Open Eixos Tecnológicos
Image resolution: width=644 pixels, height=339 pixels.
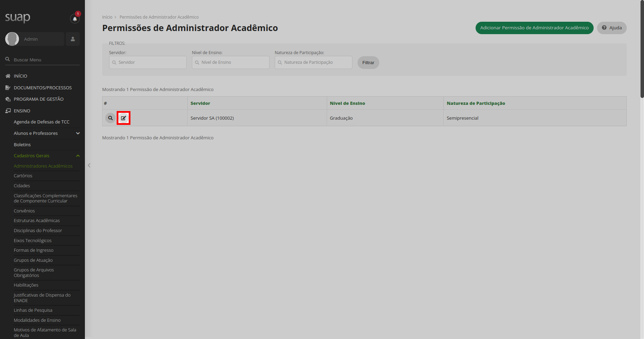pyautogui.click(x=32, y=240)
